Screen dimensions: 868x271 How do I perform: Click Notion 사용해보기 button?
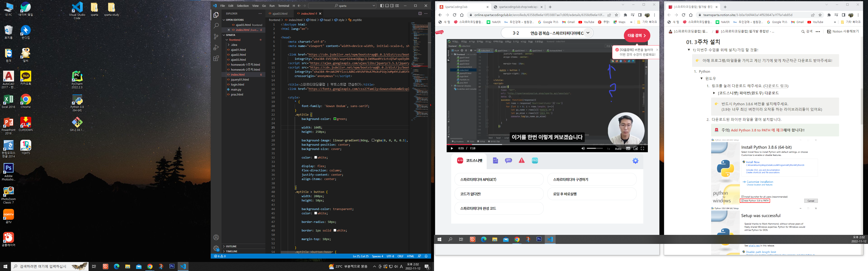(843, 32)
